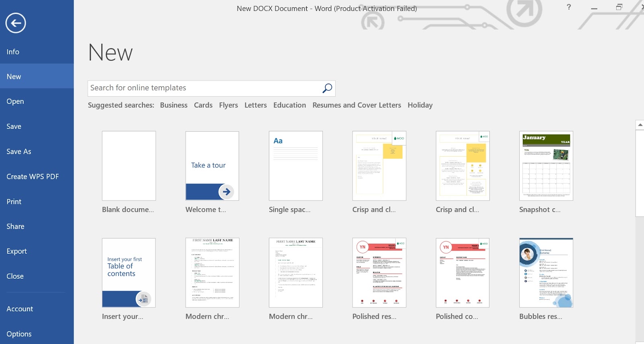Select the Single spaced 'Aa' template
Image resolution: width=644 pixels, height=344 pixels.
(x=296, y=166)
